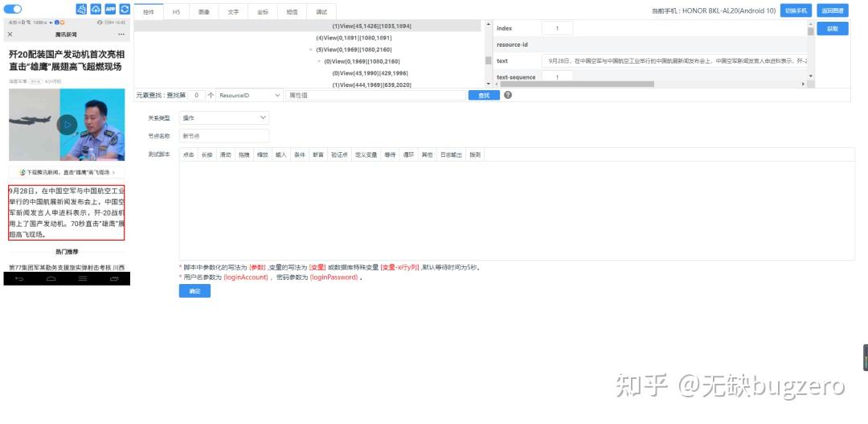The height and width of the screenshot is (424, 868).
Task: Tap the recent apps icon on phone bar
Action: 114,279
